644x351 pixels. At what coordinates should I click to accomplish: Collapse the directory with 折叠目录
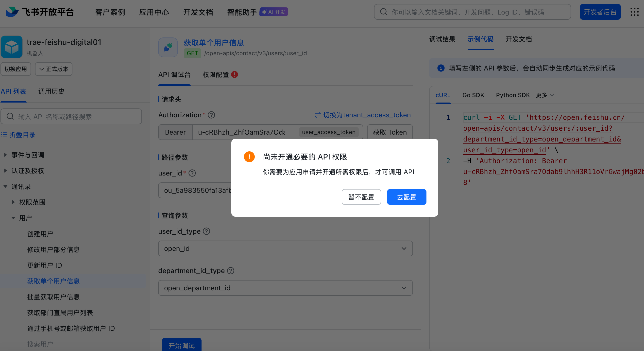[18, 135]
